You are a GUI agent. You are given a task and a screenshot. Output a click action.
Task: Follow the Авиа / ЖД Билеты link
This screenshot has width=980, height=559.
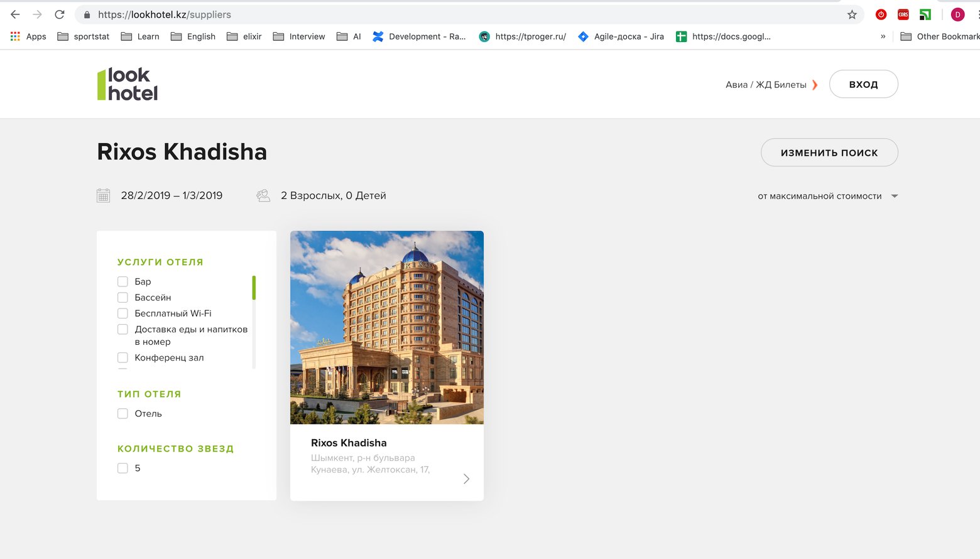(771, 85)
